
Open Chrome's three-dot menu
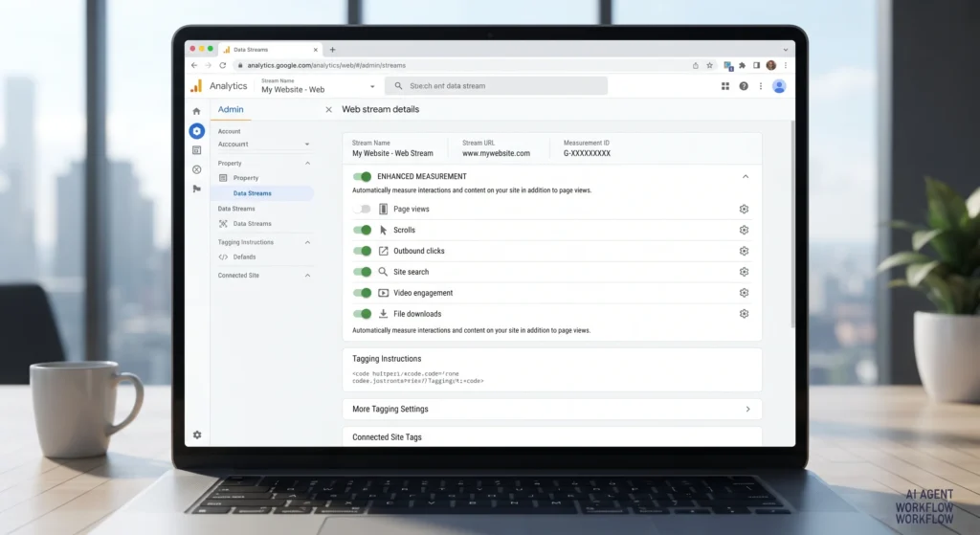(786, 65)
